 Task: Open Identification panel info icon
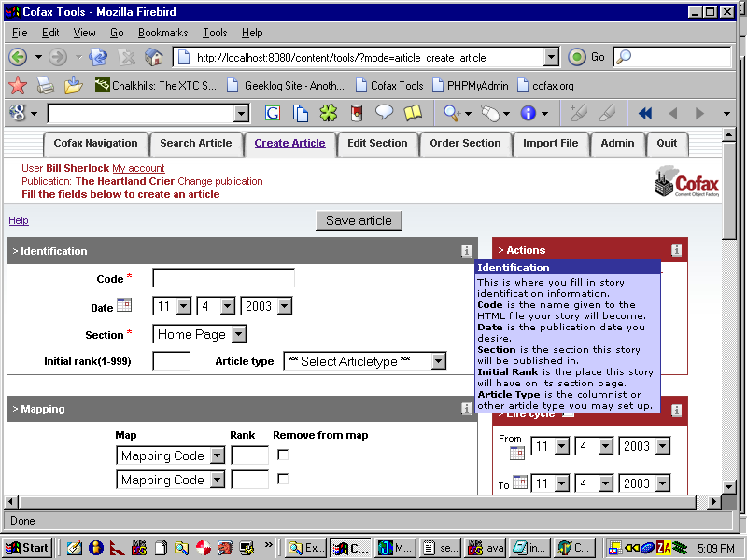[x=466, y=251]
